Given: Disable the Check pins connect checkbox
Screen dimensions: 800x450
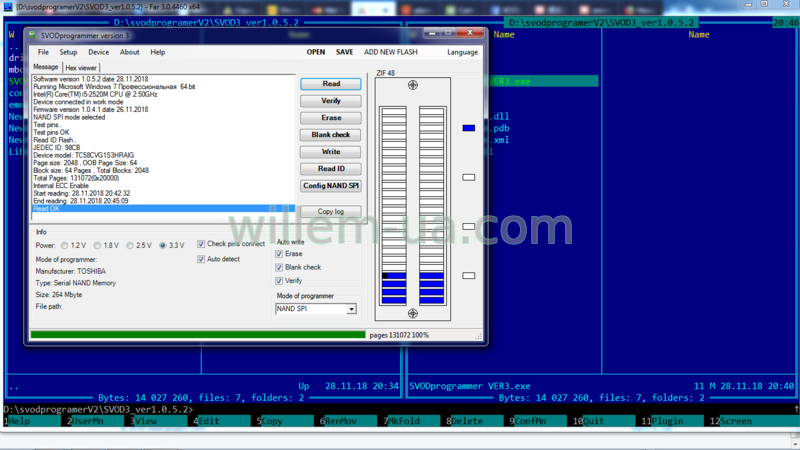Looking at the screenshot, I should click(x=201, y=244).
